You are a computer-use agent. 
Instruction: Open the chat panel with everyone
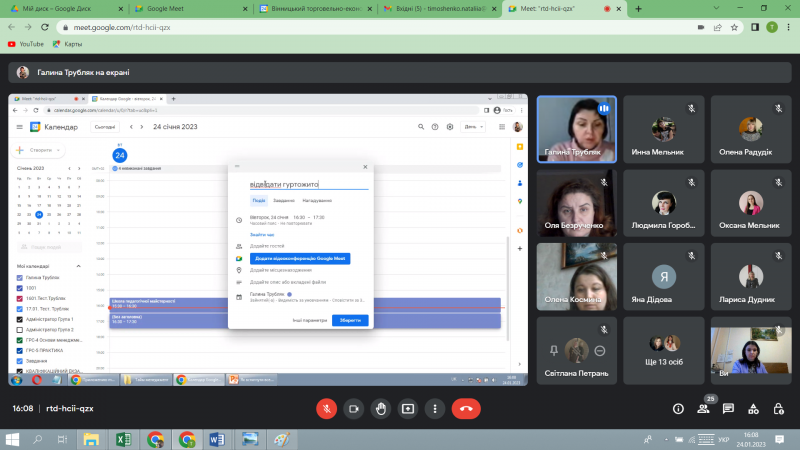(728, 409)
